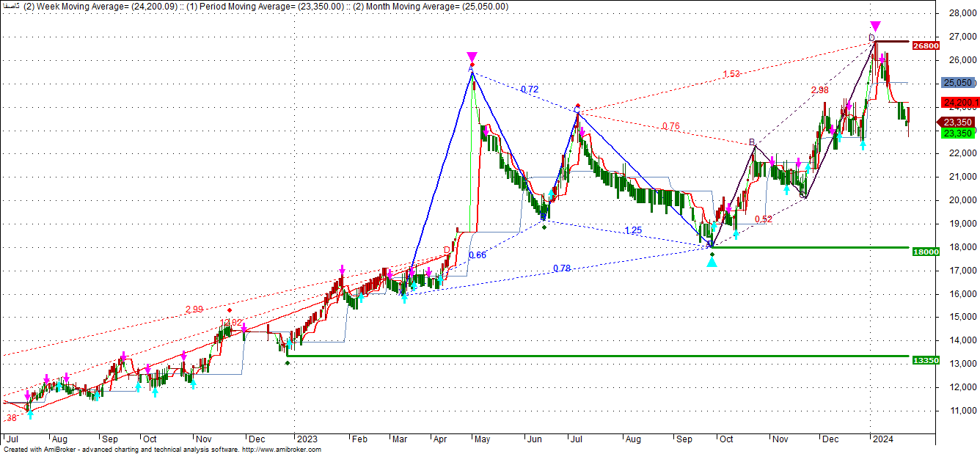Click the 1.53 ratio label on red dotted line

tap(731, 74)
